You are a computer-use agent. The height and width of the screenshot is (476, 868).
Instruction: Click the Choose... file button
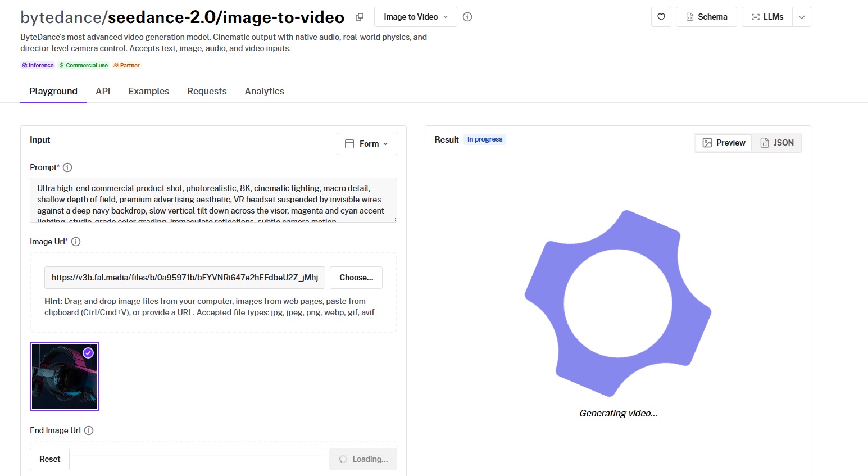356,278
